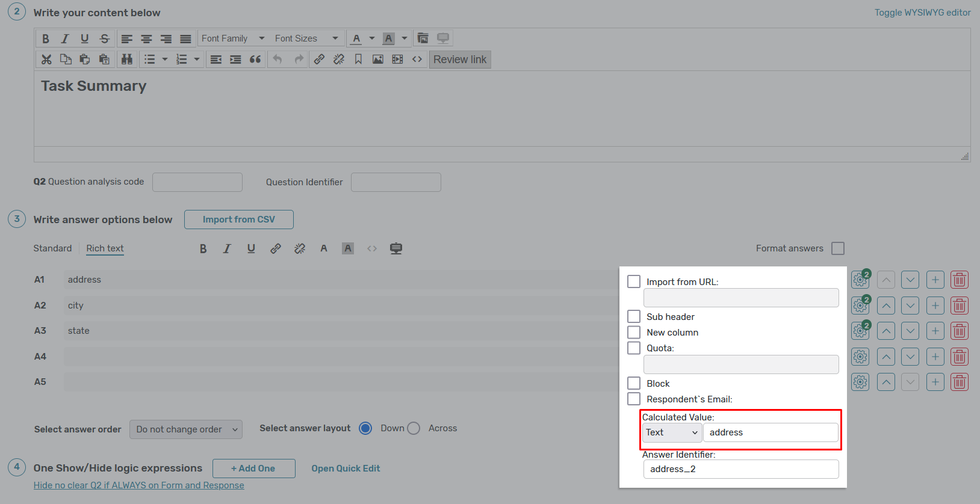Switch to the Rich text tab
Viewport: 980px width, 504px height.
[105, 248]
